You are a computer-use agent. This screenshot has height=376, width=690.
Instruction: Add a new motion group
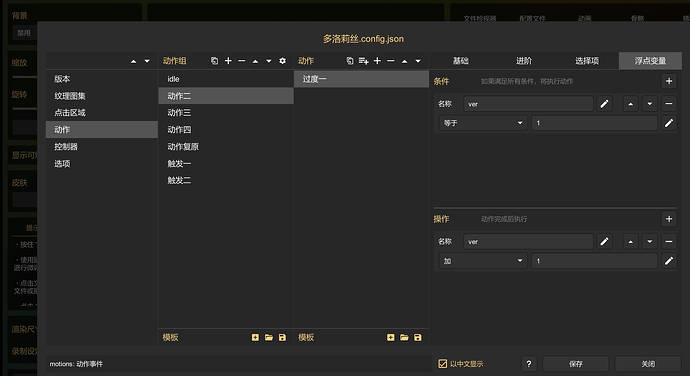228,61
